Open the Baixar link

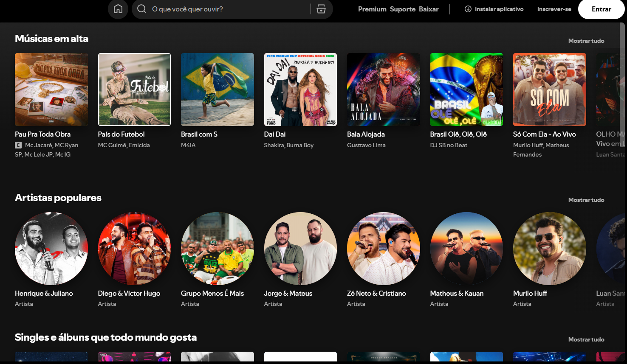pos(429,9)
